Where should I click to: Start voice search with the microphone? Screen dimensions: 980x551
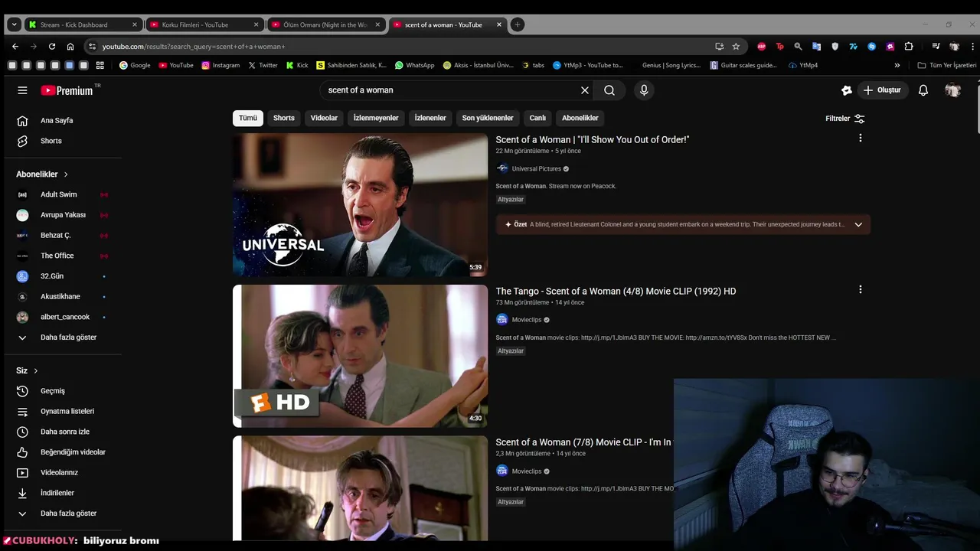(x=644, y=90)
